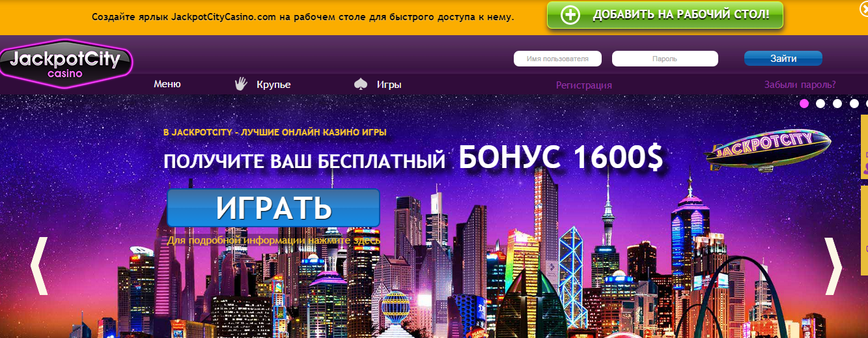Open the Крупье menu item

(x=273, y=85)
